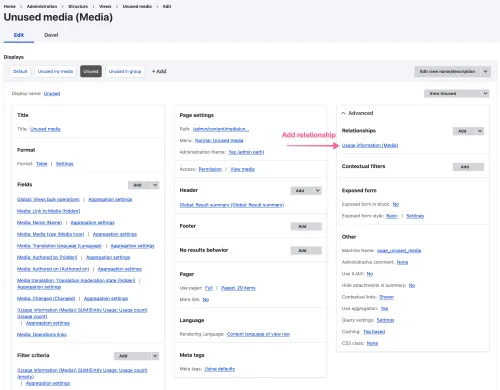The height and width of the screenshot is (390, 500).
Task: Click + Add to add a display
Action: click(x=159, y=71)
